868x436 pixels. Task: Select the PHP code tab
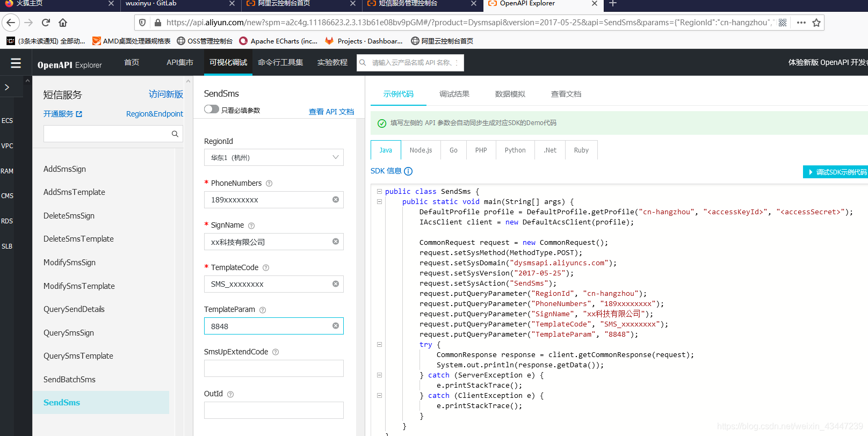tap(481, 150)
